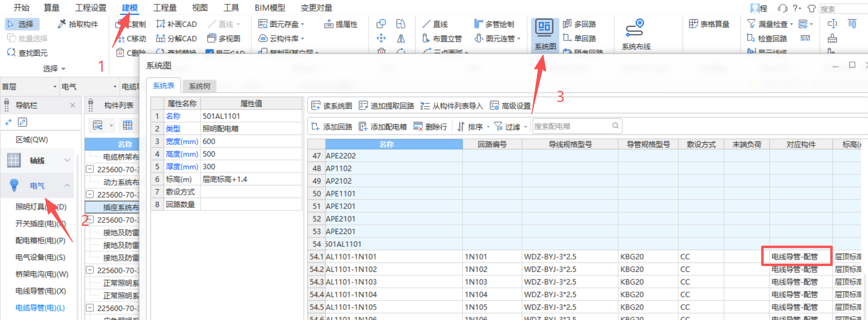The height and width of the screenshot is (320, 868).
Task: Click 追加提取回路 append extract circuit
Action: [387, 106]
